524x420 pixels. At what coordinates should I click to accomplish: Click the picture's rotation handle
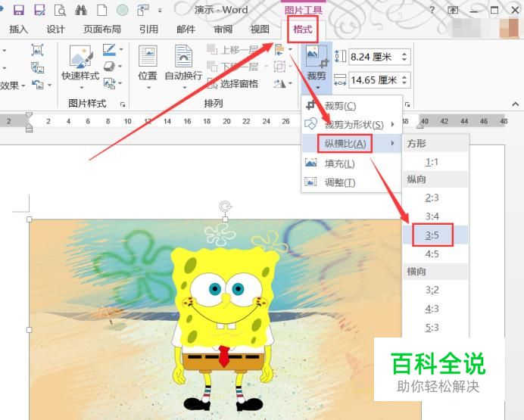click(225, 206)
